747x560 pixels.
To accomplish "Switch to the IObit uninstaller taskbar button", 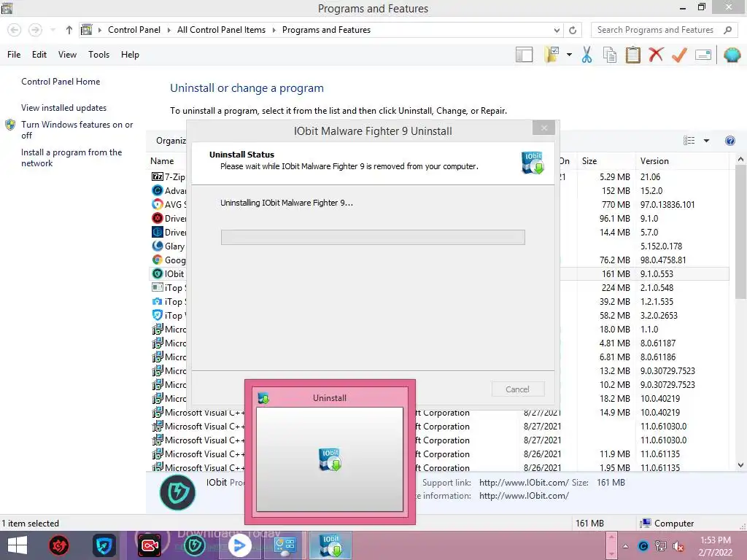I will click(330, 545).
